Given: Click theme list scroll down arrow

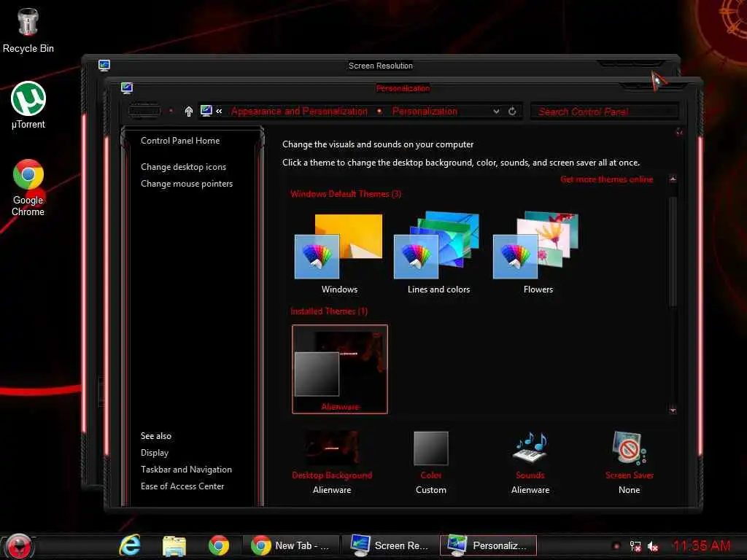Looking at the screenshot, I should click(x=673, y=410).
